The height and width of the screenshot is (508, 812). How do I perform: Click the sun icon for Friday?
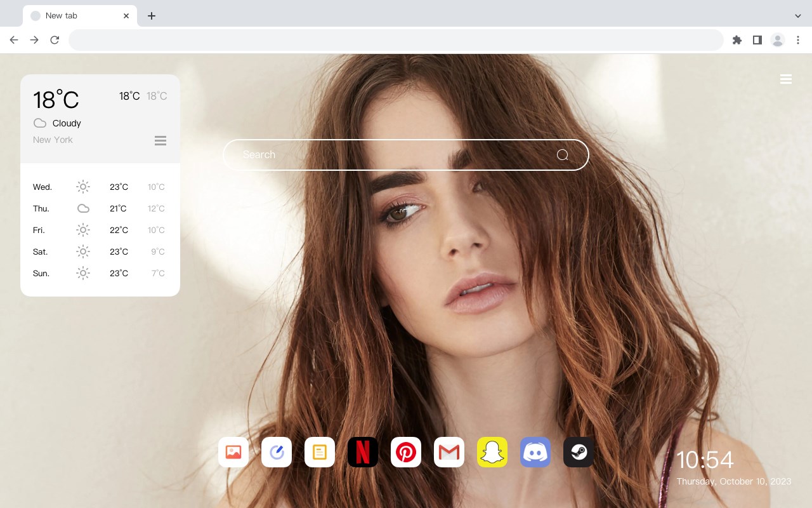83,230
